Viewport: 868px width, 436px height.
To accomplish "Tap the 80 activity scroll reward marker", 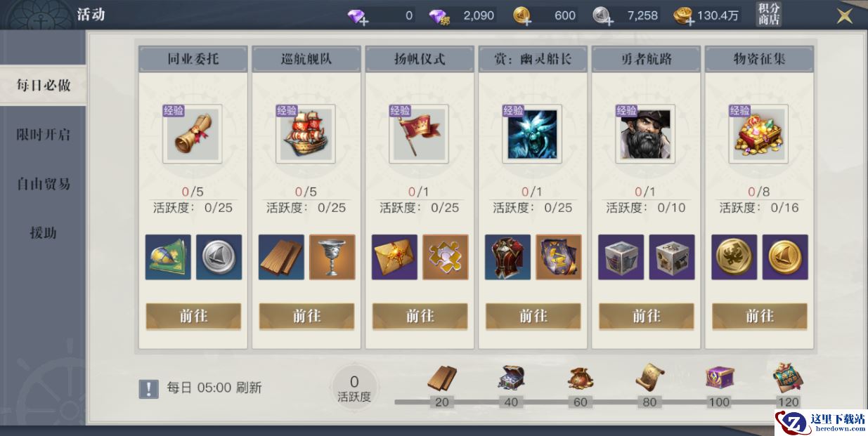I will 649,378.
